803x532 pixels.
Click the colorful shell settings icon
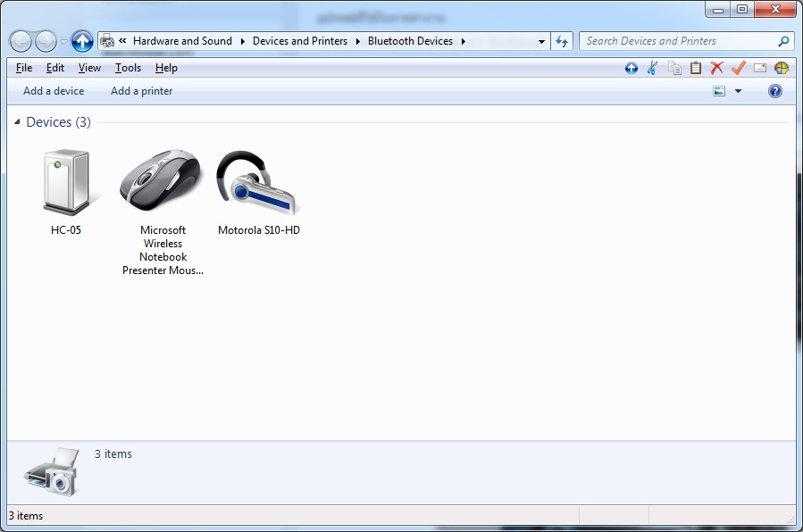pos(782,68)
